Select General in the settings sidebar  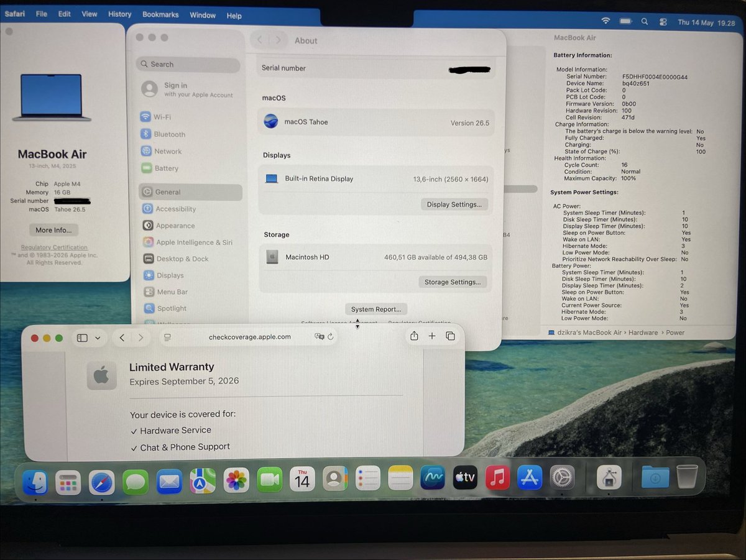coord(190,192)
